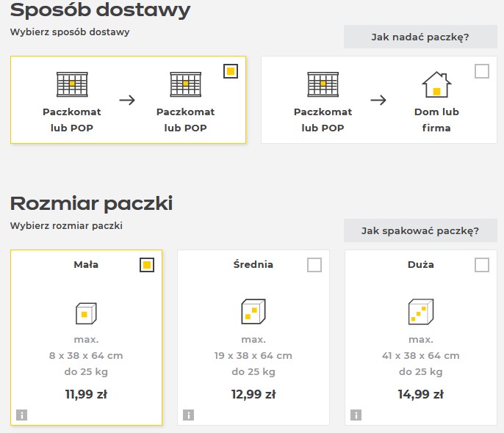
Task: Tick the Średnia package size checkbox
Action: tap(314, 265)
